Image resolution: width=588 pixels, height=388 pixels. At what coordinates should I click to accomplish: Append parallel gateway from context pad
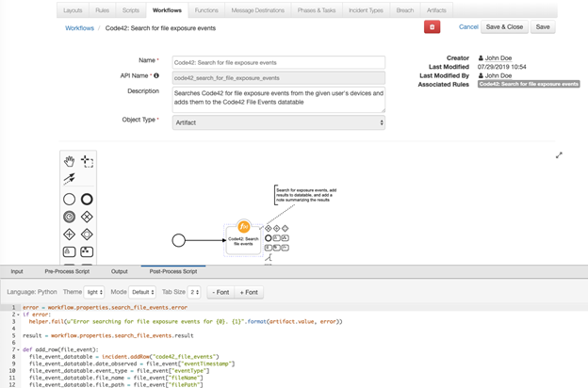[x=277, y=228]
